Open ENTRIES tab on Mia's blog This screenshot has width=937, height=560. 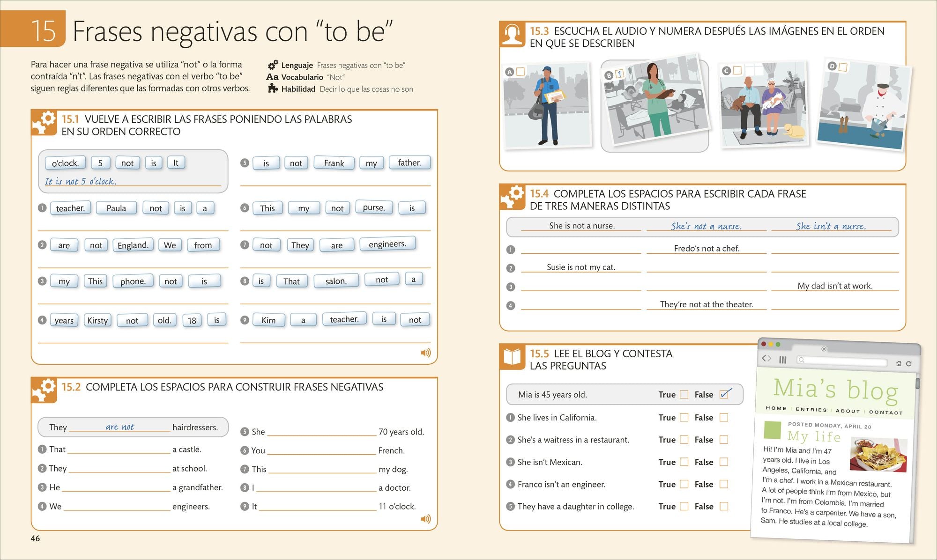point(811,409)
